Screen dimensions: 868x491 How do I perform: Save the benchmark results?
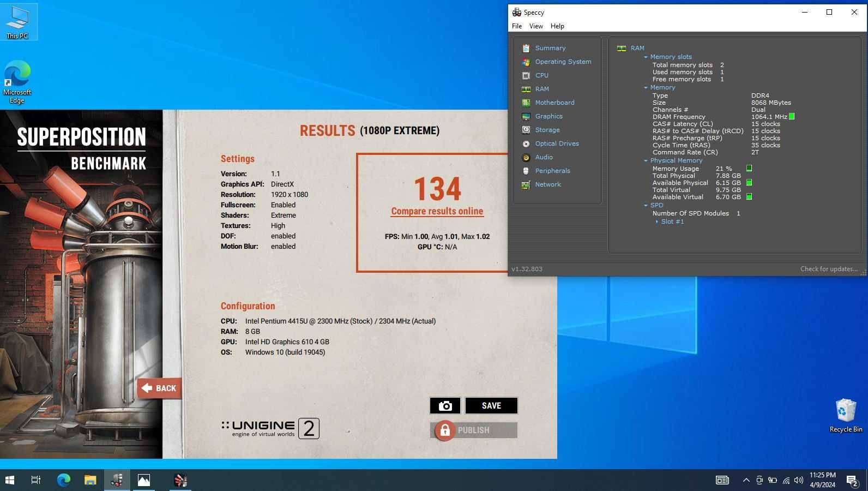(x=491, y=405)
